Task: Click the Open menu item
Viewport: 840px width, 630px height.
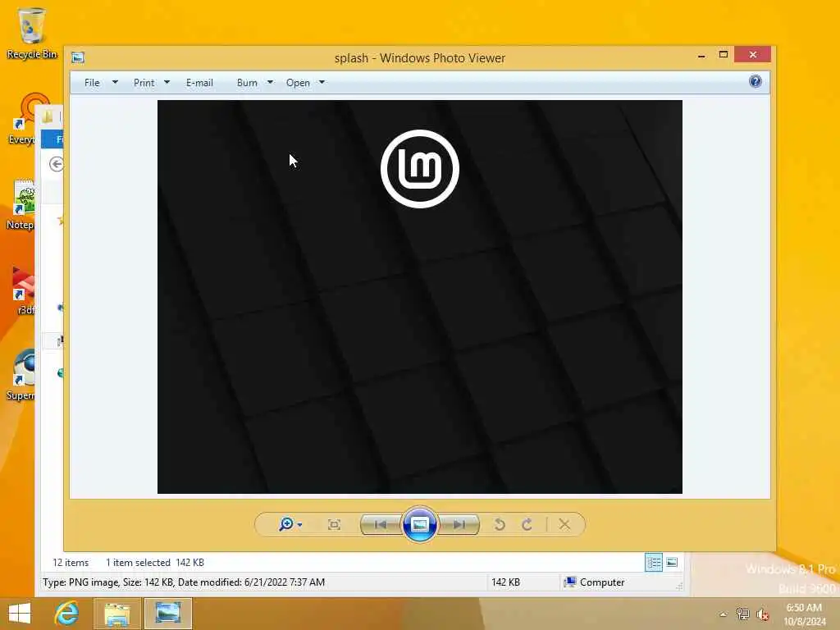Action: coord(298,83)
